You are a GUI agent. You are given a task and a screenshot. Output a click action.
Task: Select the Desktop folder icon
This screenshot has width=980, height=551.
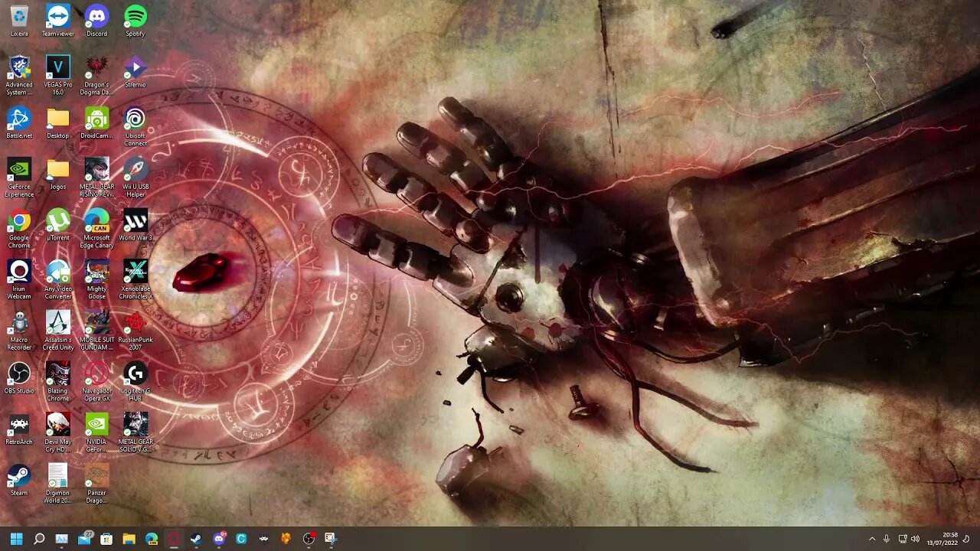[x=57, y=123]
